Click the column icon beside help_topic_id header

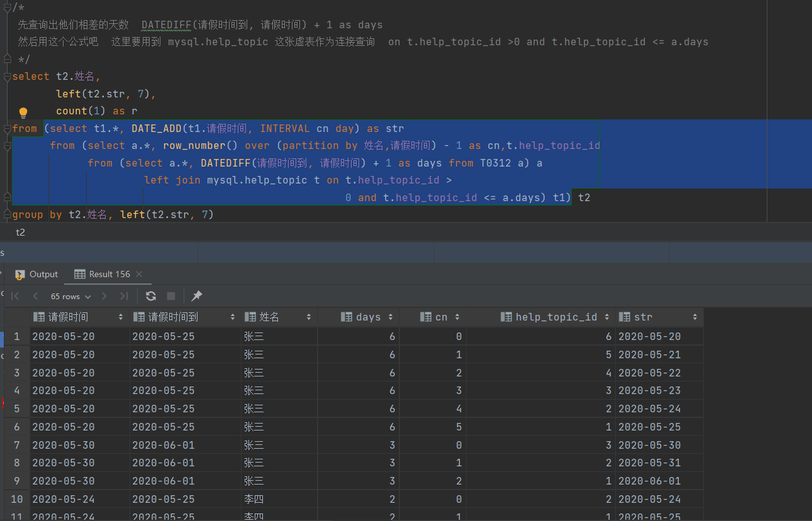pos(506,317)
